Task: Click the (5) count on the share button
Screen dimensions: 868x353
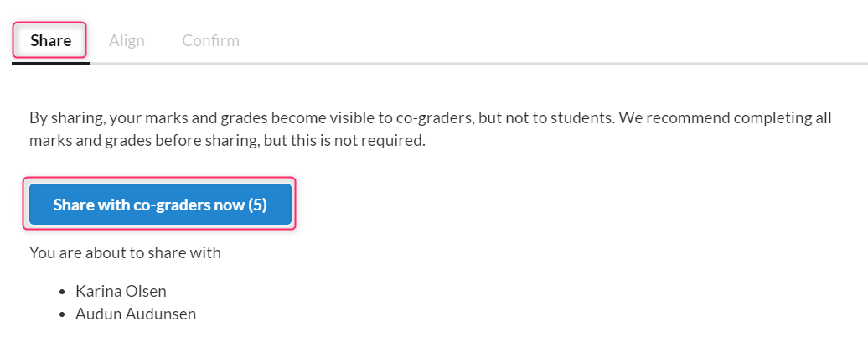Action: [257, 205]
